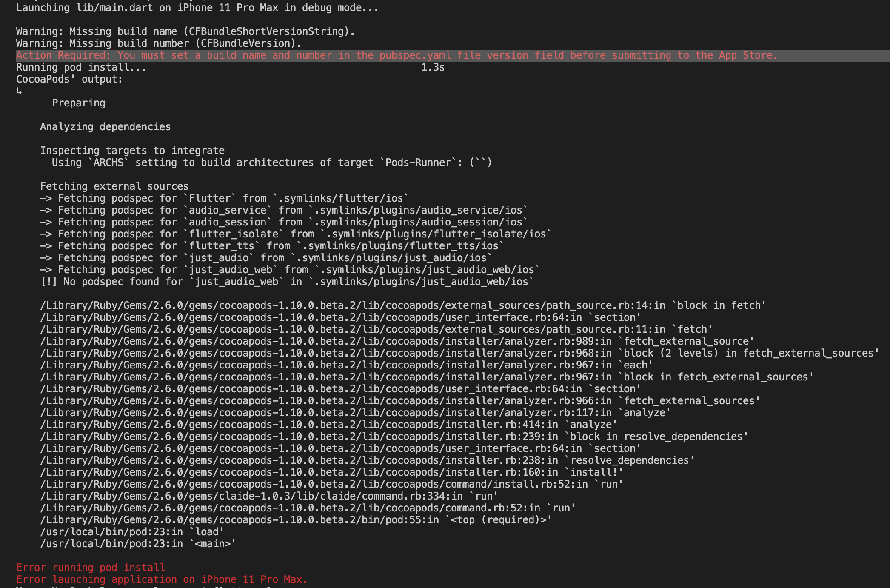
Task: Click the bin/pod:55 '<top (required)>' line
Action: click(x=296, y=520)
